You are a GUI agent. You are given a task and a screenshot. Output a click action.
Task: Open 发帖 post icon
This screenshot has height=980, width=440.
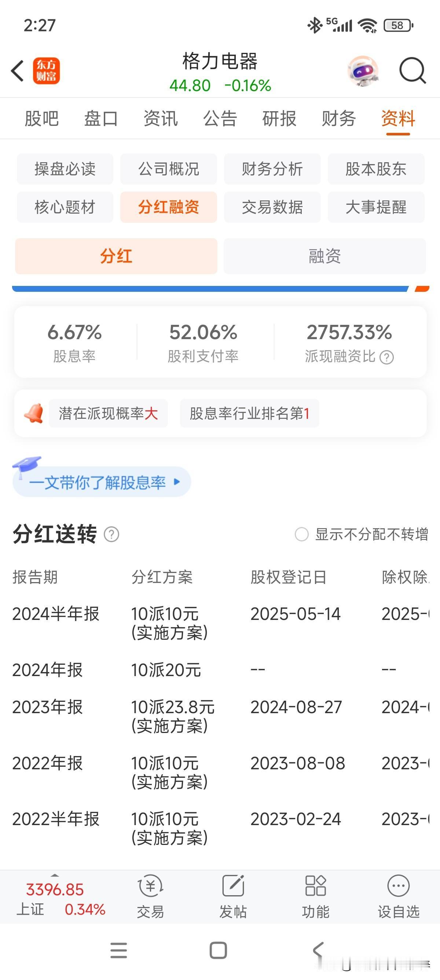pos(233,896)
